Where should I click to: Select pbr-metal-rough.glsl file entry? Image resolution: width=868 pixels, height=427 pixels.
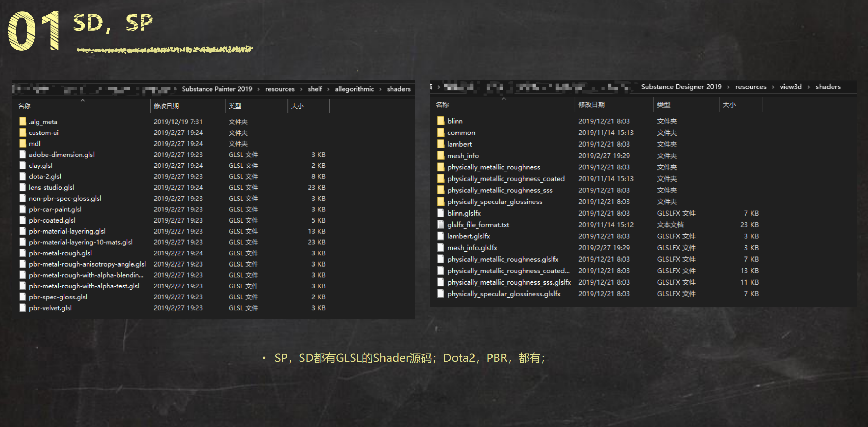pos(60,253)
